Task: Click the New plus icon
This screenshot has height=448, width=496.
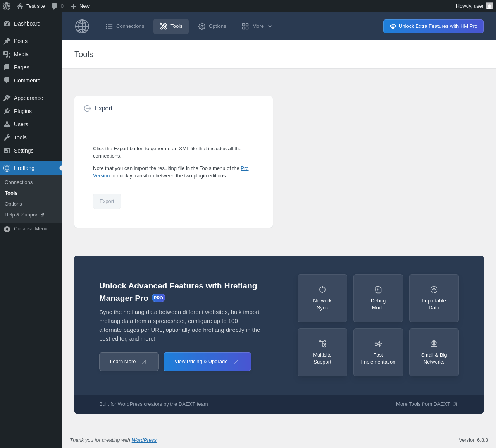Action: tap(73, 6)
